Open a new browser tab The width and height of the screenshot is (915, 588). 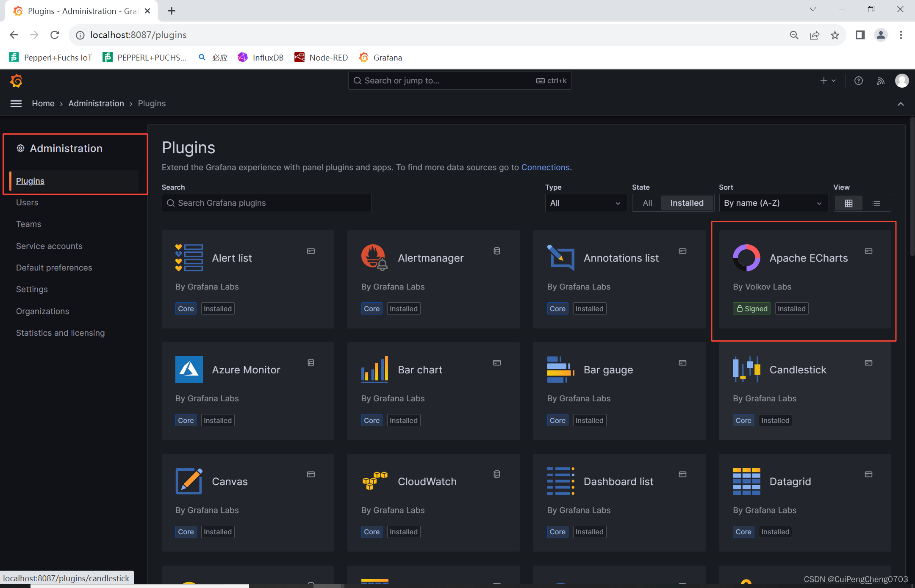click(x=171, y=11)
